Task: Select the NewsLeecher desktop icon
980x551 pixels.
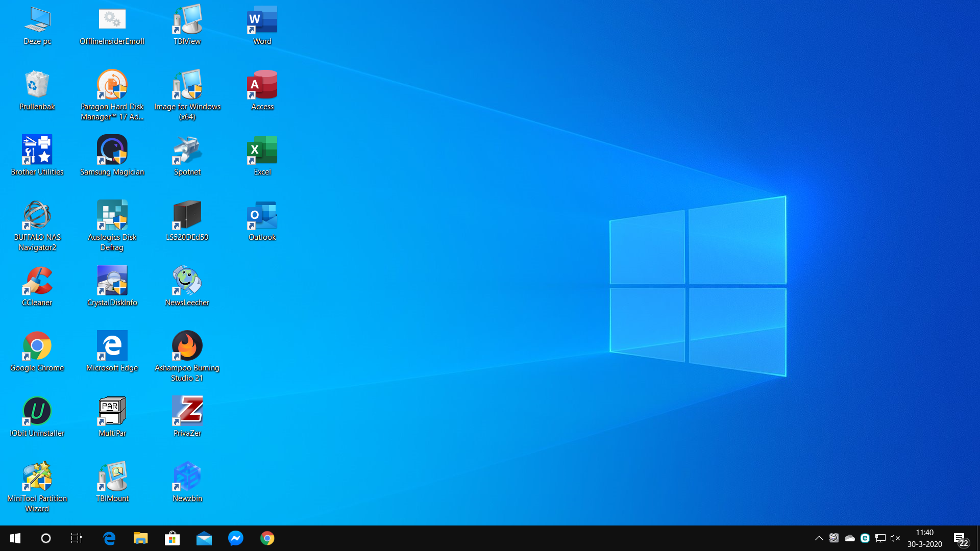Action: [x=187, y=287]
